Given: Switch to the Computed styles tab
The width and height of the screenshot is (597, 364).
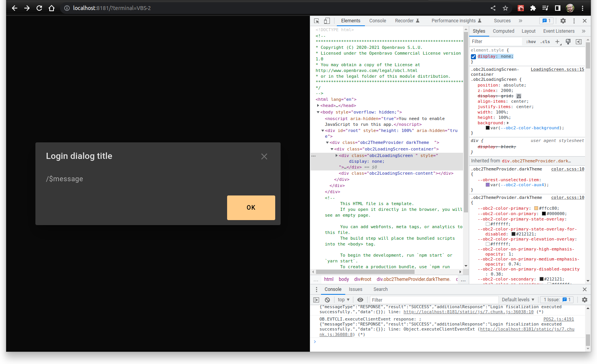Looking at the screenshot, I should (x=503, y=31).
